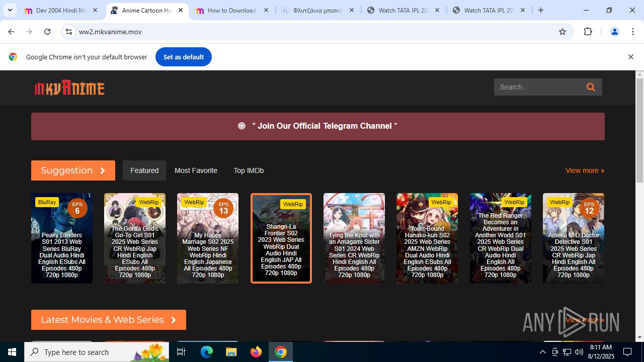Open The Gorilla God's Go-To Girl thumbnail

pyautogui.click(x=135, y=238)
